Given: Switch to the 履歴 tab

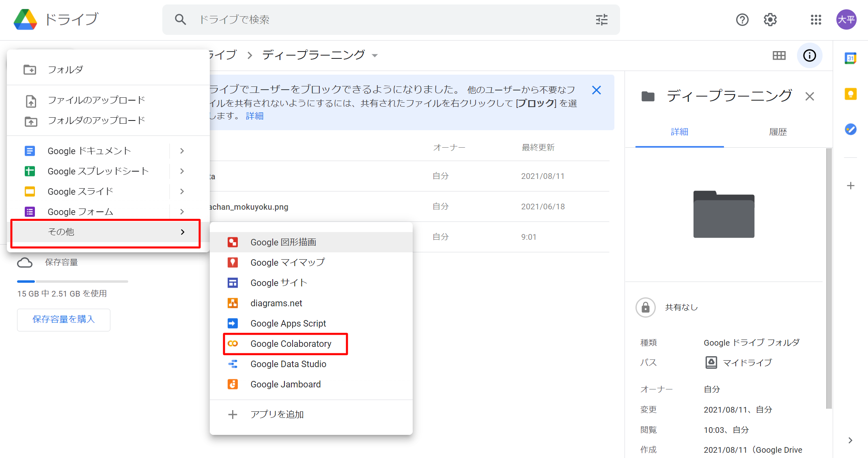Looking at the screenshot, I should pyautogui.click(x=778, y=132).
